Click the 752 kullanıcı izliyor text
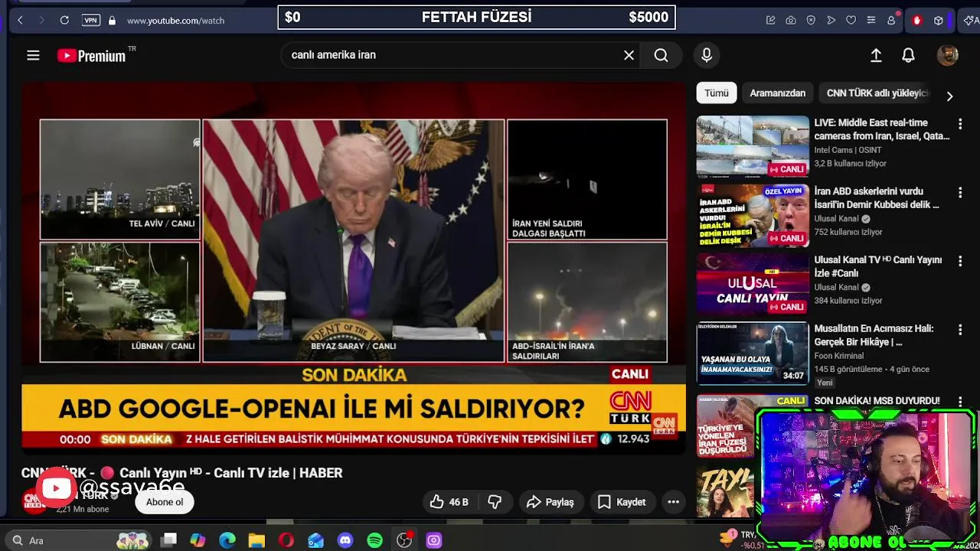 pyautogui.click(x=848, y=232)
